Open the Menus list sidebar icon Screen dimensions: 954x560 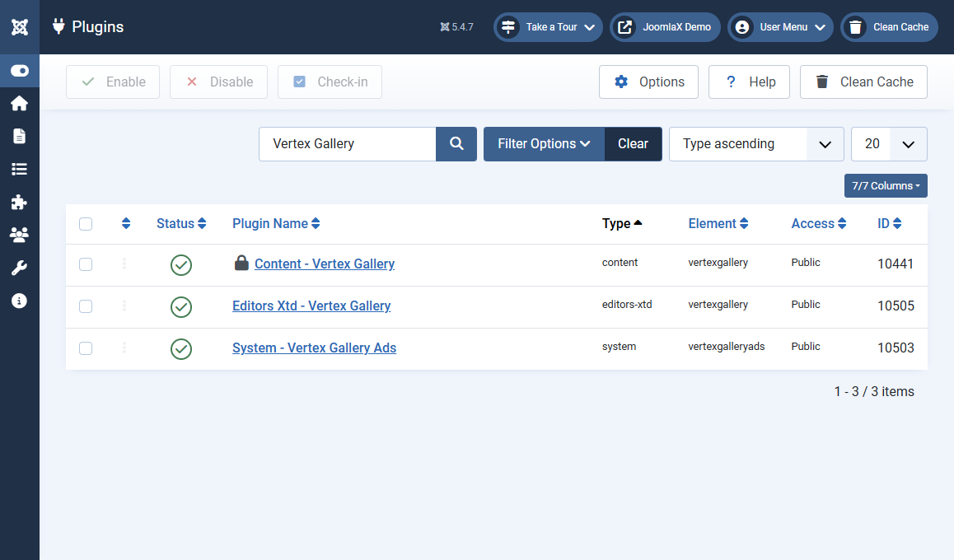coord(20,169)
